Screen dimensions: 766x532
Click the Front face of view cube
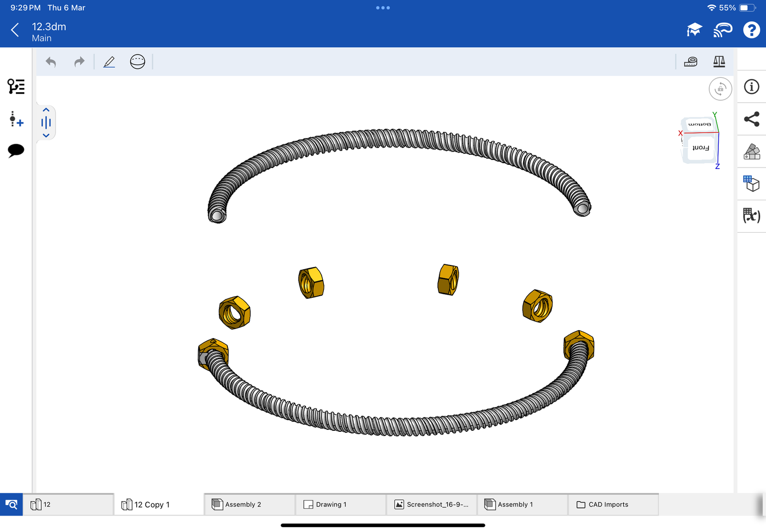point(700,148)
